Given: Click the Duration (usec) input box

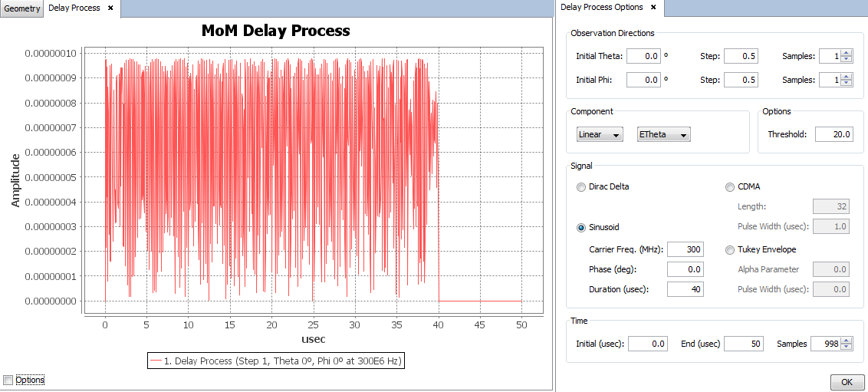Looking at the screenshot, I should pos(685,289).
